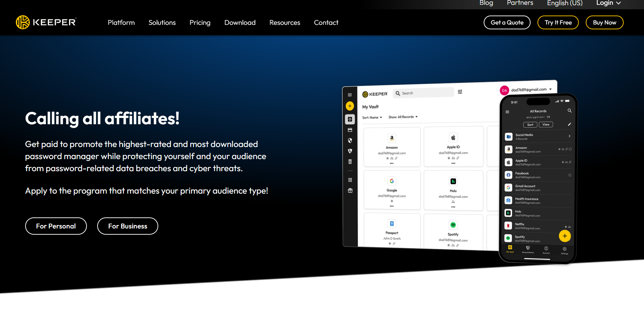
Task: Click the Keeper logo in the navbar
Action: coord(46,22)
